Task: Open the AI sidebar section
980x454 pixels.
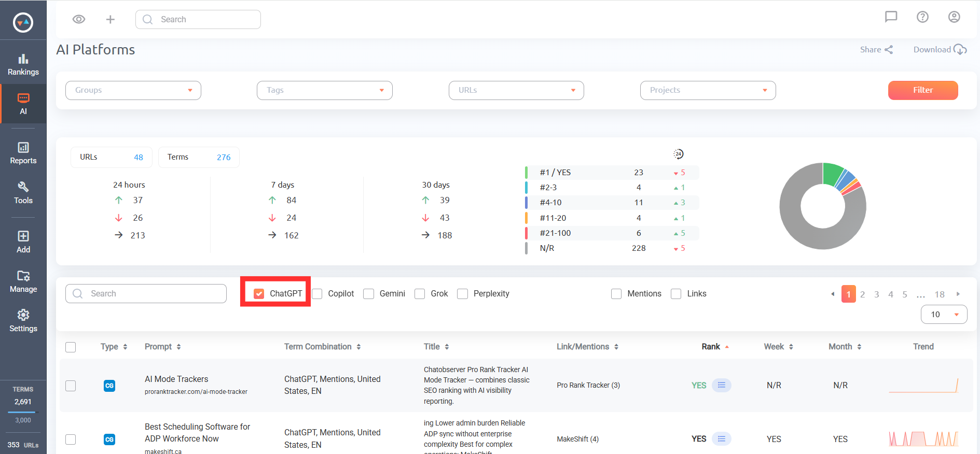Action: (x=23, y=104)
